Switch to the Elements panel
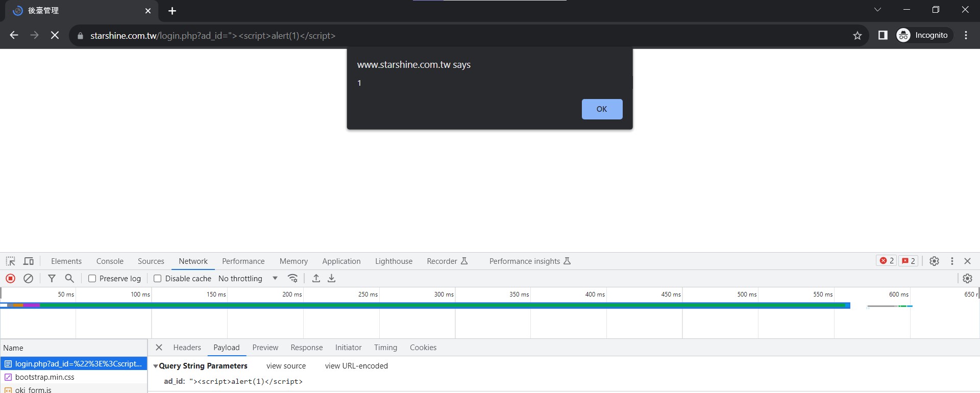The width and height of the screenshot is (980, 393). (x=66, y=261)
